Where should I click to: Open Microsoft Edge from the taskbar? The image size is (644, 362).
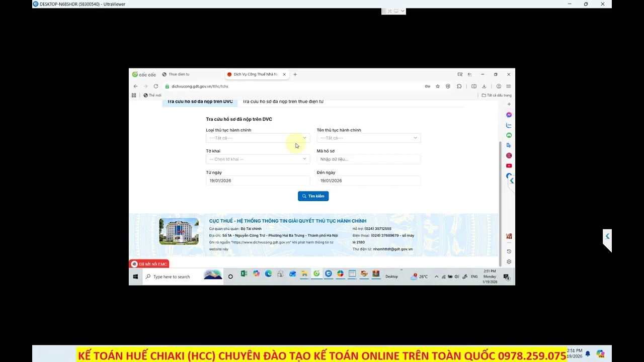[x=268, y=274]
